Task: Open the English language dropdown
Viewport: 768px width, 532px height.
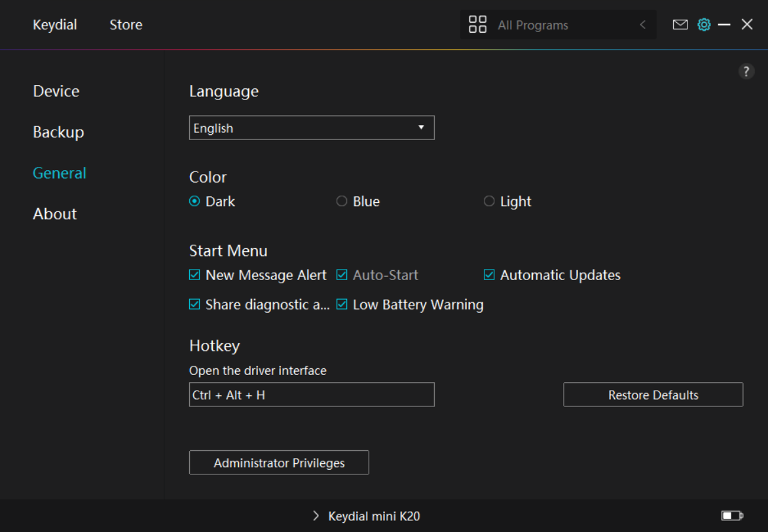Action: tap(312, 128)
